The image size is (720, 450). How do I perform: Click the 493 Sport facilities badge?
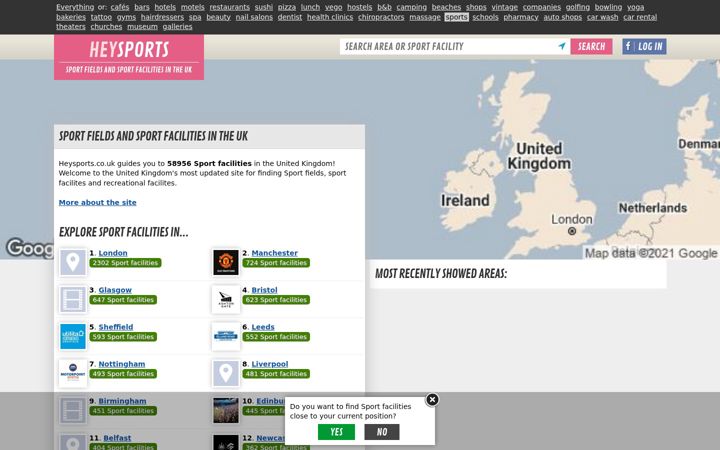click(123, 374)
